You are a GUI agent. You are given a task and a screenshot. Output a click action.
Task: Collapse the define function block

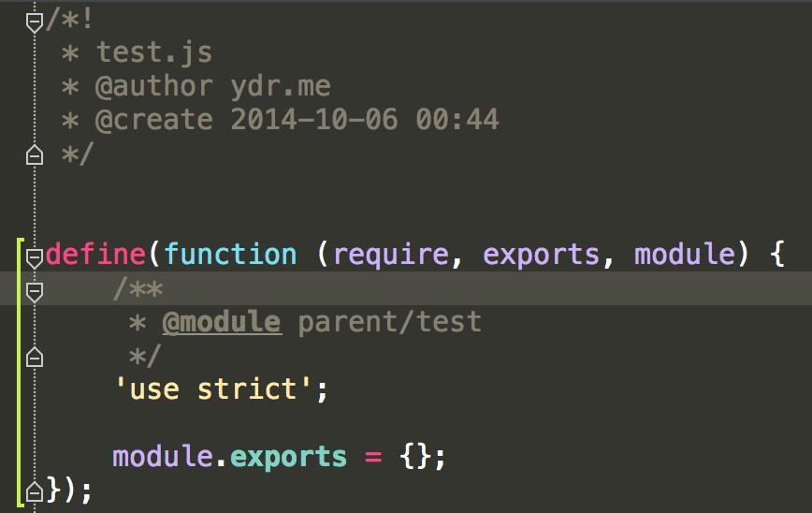click(x=35, y=256)
